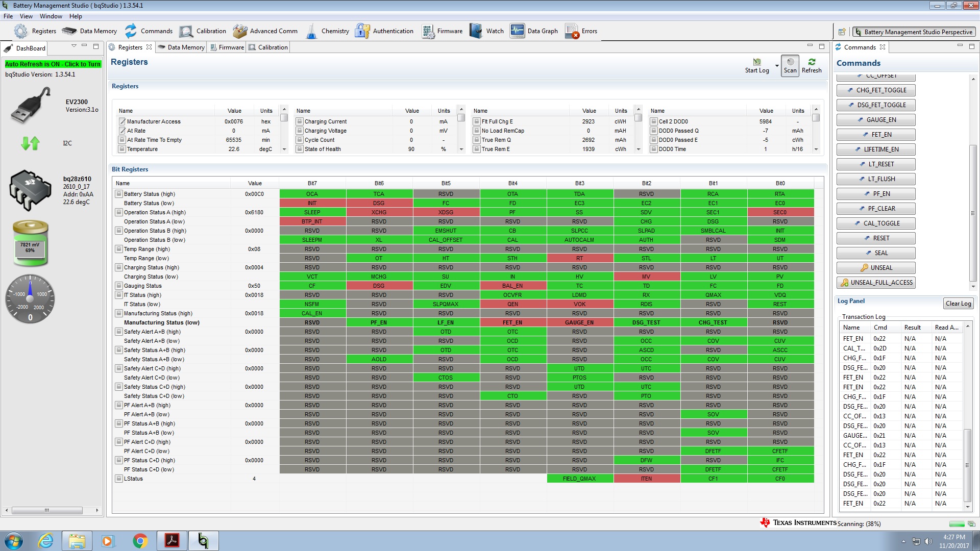The width and height of the screenshot is (980, 551).
Task: Toggle Auto Refresh in the DashBoard
Action: [53, 64]
